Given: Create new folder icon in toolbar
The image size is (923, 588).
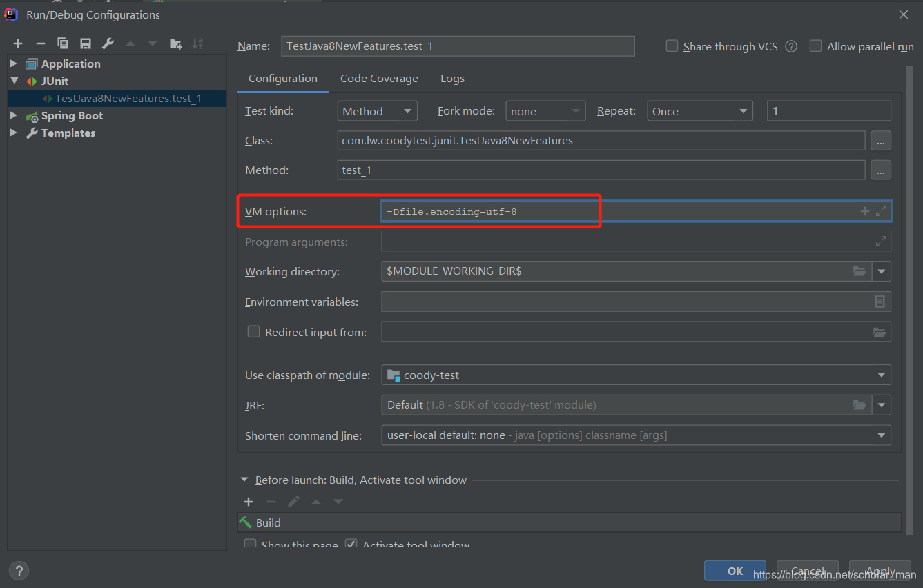Looking at the screenshot, I should click(176, 43).
